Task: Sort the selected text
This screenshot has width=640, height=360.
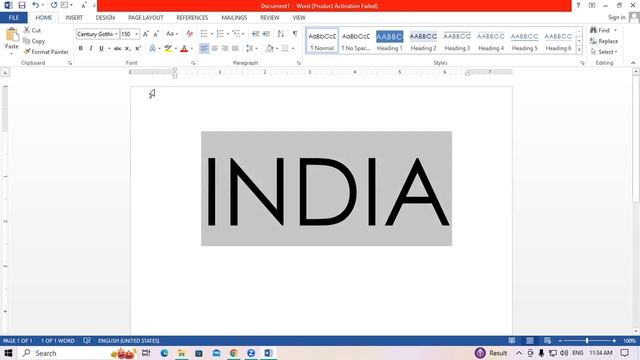Action: [x=281, y=34]
